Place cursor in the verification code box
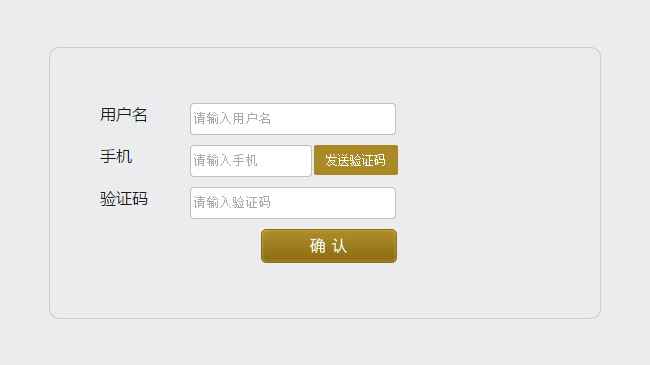Screen dimensions: 650x365 [x=293, y=203]
